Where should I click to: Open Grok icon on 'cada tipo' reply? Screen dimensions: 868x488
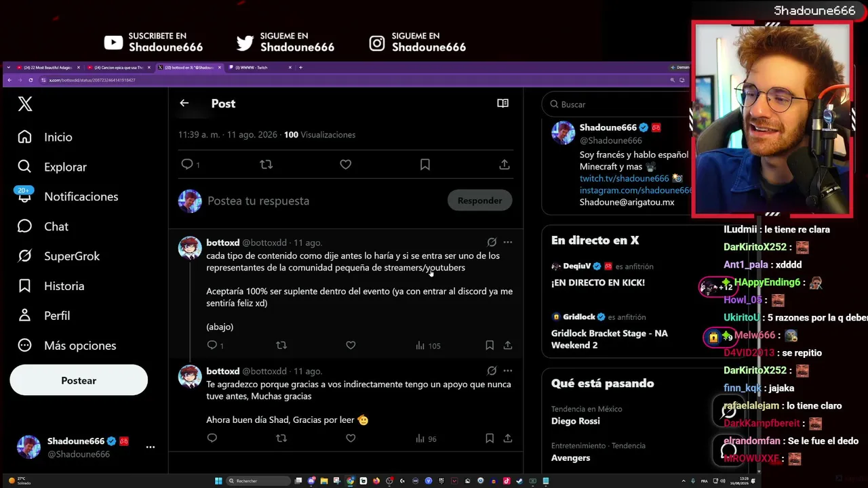pyautogui.click(x=492, y=242)
